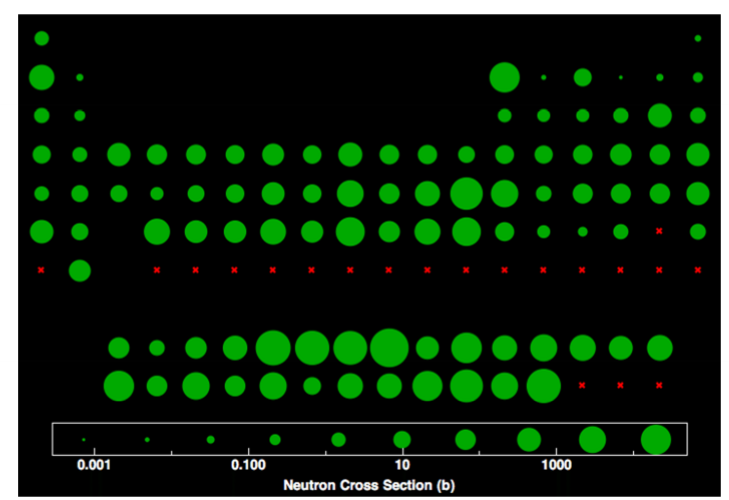Select the iron circle in row four
Screen dimensions: 729x500
312,154
